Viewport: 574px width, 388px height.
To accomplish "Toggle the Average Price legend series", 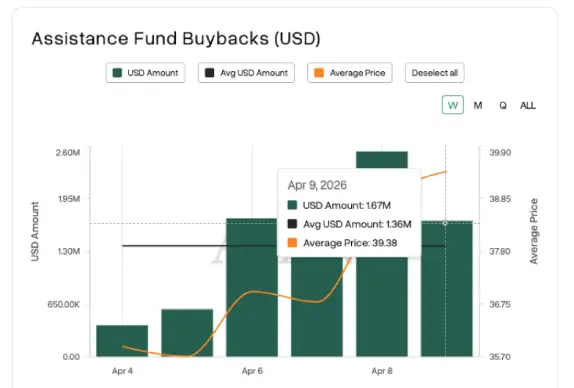I will [x=350, y=73].
